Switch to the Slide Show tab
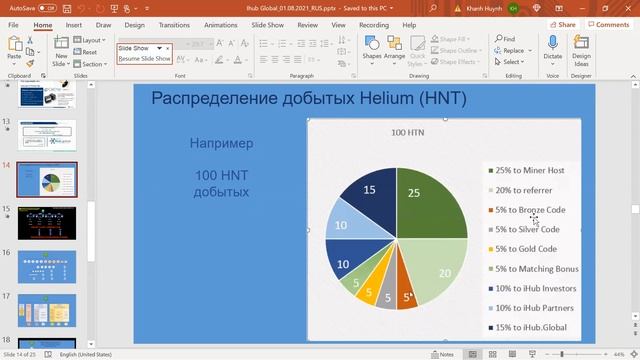 tap(267, 25)
